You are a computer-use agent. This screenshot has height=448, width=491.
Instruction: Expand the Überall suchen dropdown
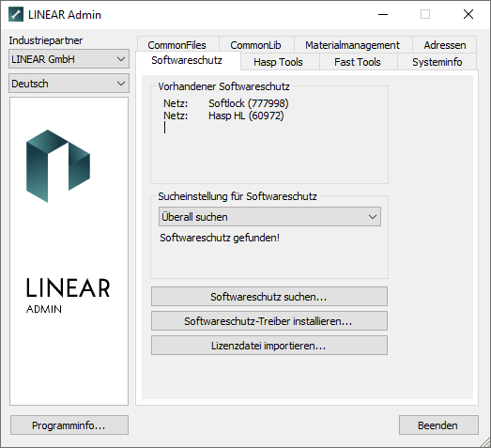(269, 216)
